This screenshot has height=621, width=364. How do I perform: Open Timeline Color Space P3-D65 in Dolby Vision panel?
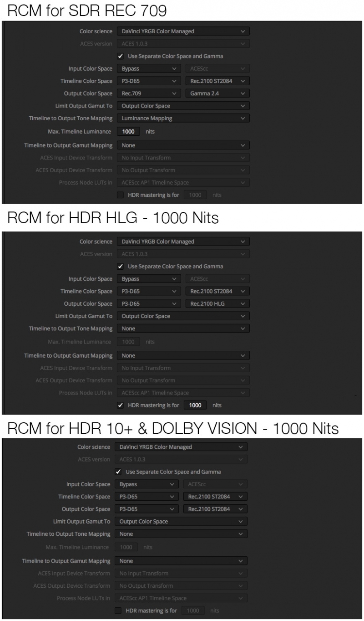coord(147,497)
